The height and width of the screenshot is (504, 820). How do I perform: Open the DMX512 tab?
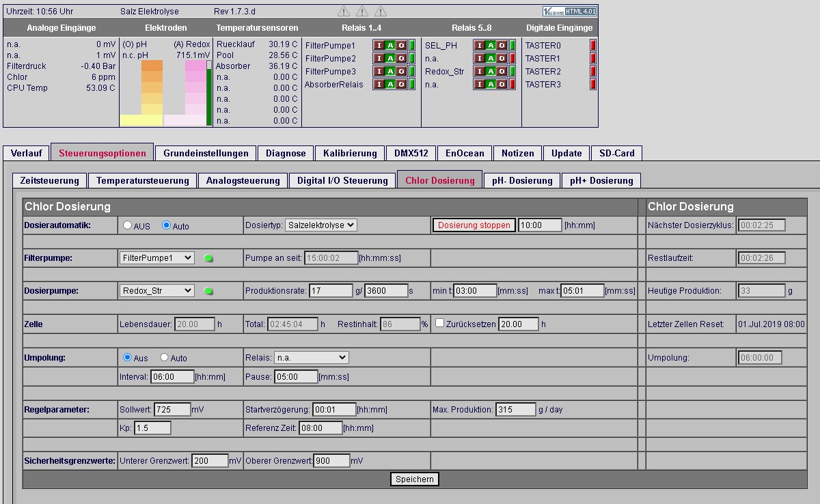pos(411,153)
